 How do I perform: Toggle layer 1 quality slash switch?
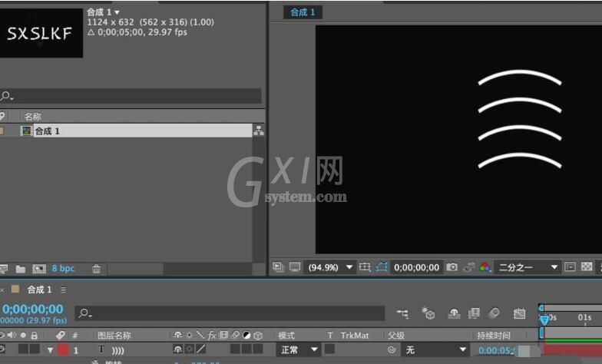pos(201,349)
